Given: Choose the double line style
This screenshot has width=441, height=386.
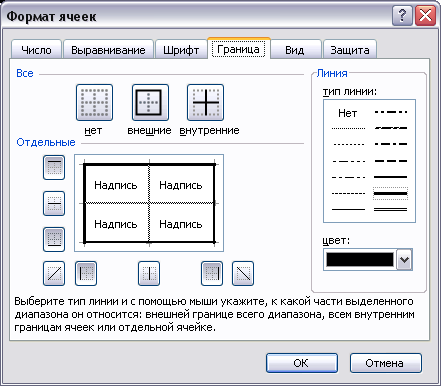Looking at the screenshot, I should click(390, 209).
